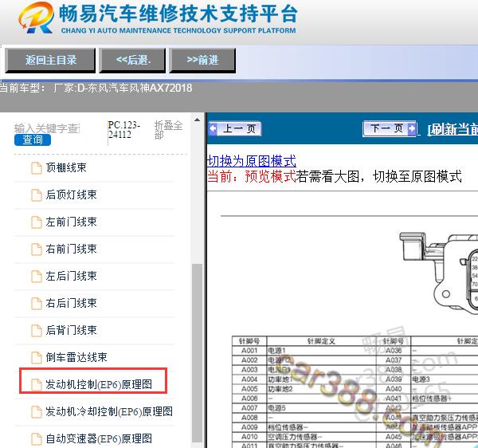Open 自动变速器(EP6)原理图 tree item
Image resolution: width=478 pixels, height=448 pixels.
[x=99, y=438]
